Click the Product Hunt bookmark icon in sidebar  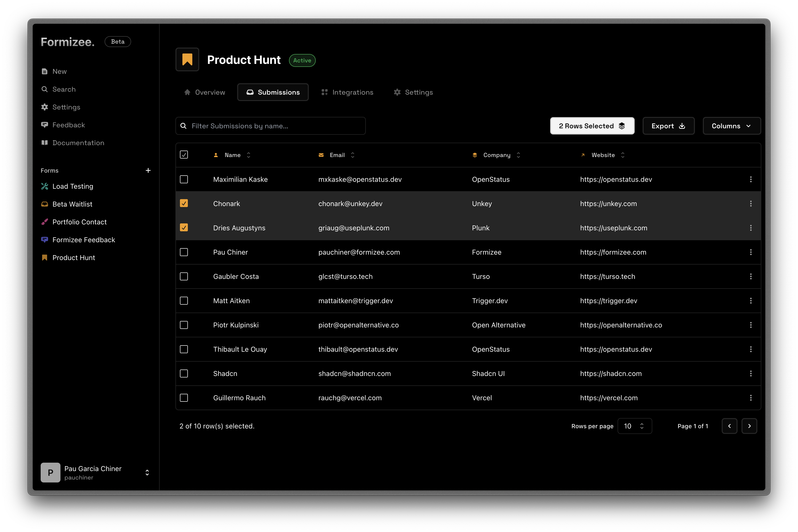(44, 258)
